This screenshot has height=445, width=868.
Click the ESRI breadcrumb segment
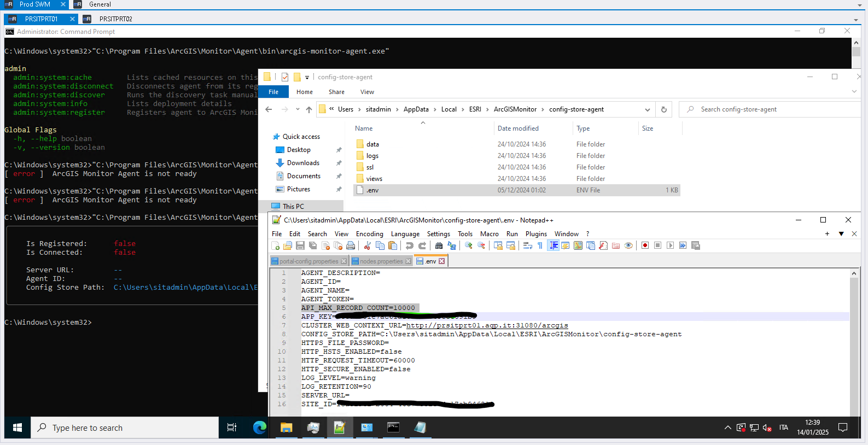tap(475, 109)
